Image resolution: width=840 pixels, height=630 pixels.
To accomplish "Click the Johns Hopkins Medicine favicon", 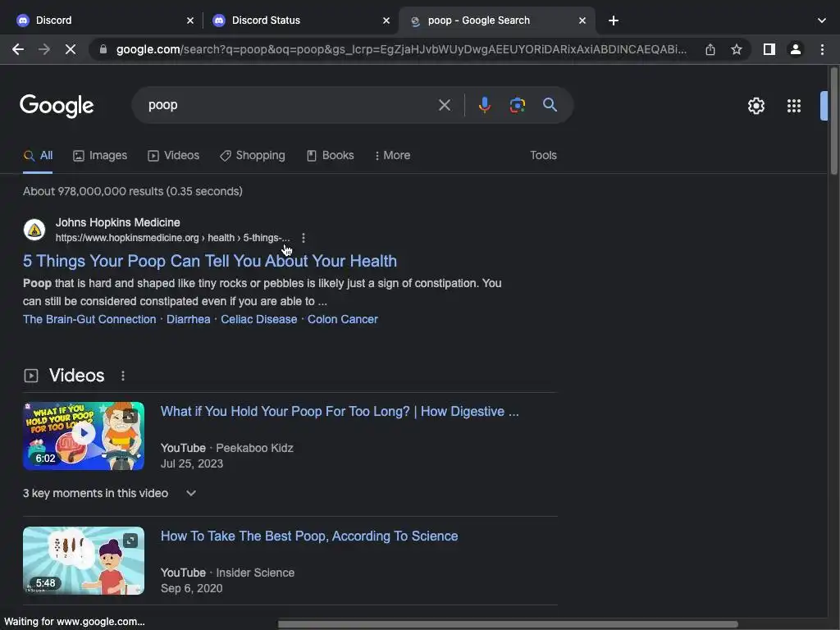I will coord(34,230).
